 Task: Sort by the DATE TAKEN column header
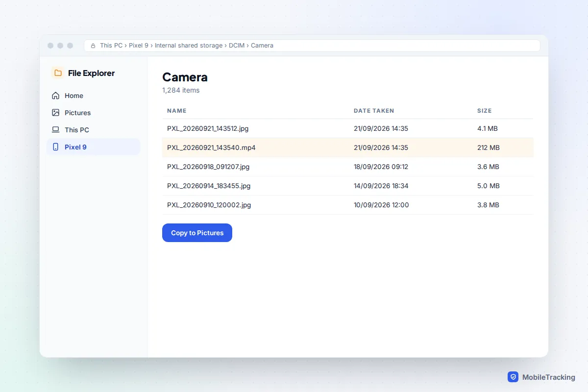pos(374,111)
